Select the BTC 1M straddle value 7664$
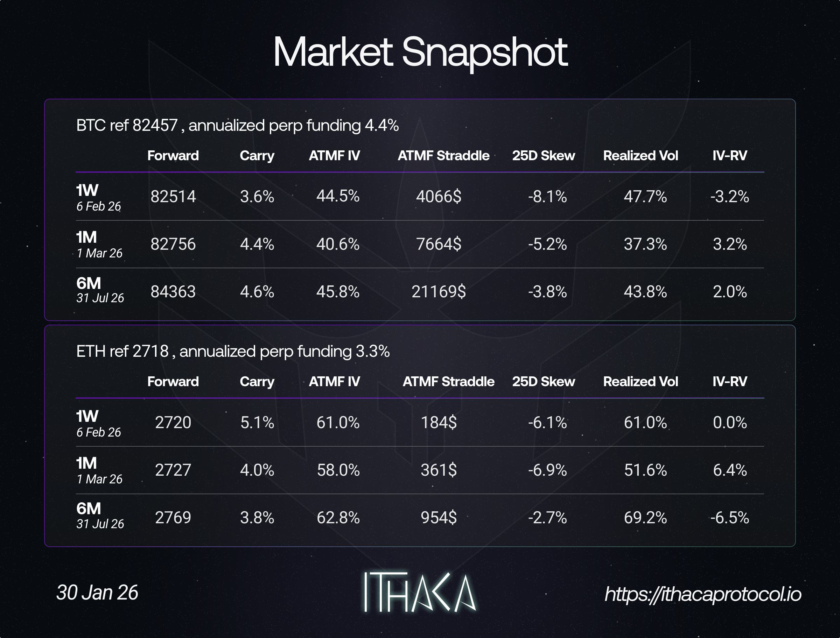Screen dimensions: 840x638 click(x=439, y=244)
